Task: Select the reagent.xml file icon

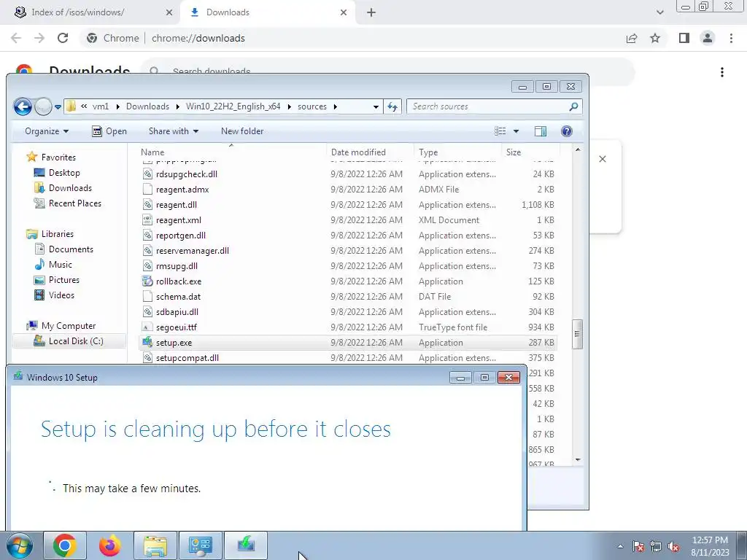Action: (147, 219)
